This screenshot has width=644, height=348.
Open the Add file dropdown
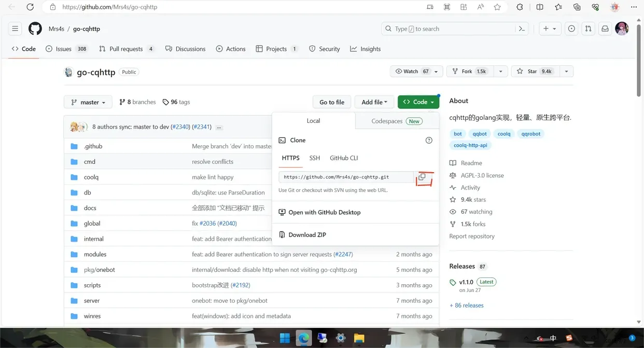(374, 102)
